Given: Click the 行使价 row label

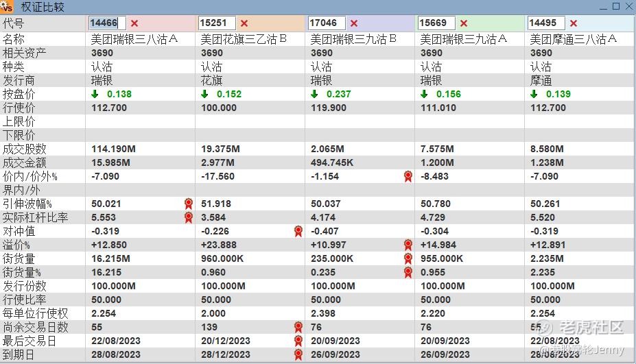Looking at the screenshot, I should [x=19, y=108].
